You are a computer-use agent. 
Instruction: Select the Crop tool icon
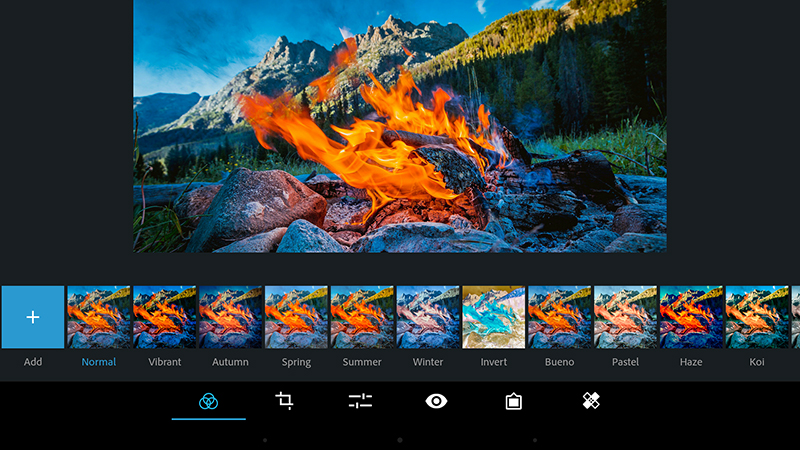coord(284,401)
